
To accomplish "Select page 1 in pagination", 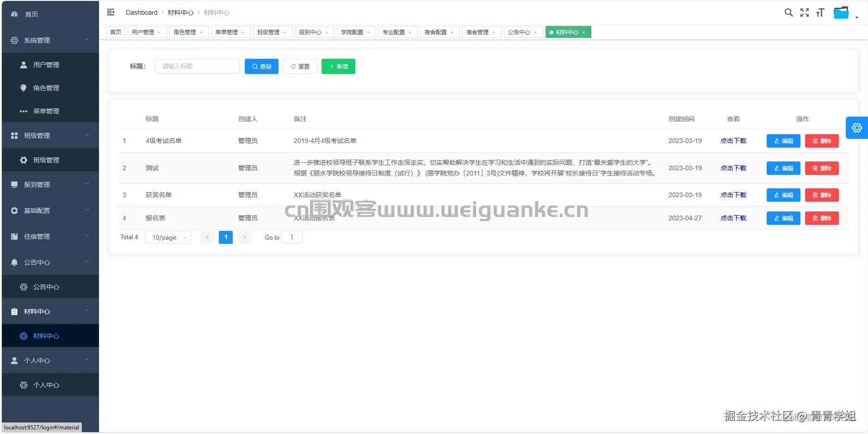I will tap(226, 237).
